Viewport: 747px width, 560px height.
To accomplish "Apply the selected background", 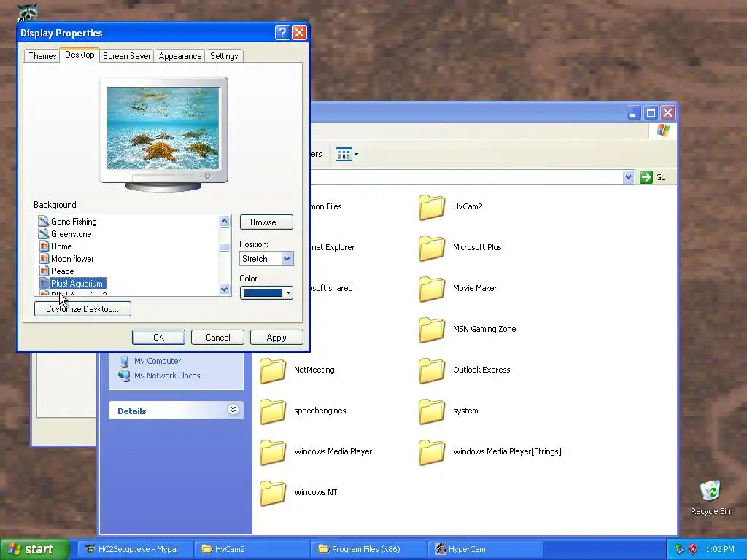I will 276,337.
